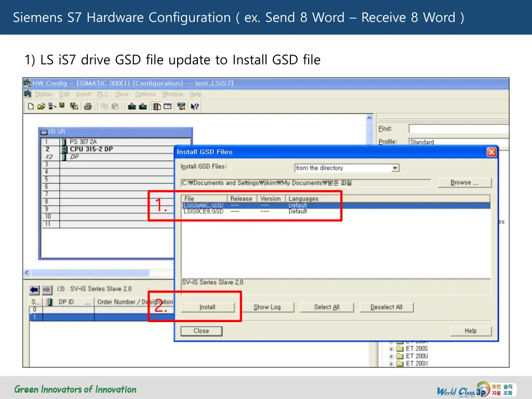Screen dimensions: 532x399
Task: Click the forward arrow in slave detail pane
Action: (x=47, y=290)
